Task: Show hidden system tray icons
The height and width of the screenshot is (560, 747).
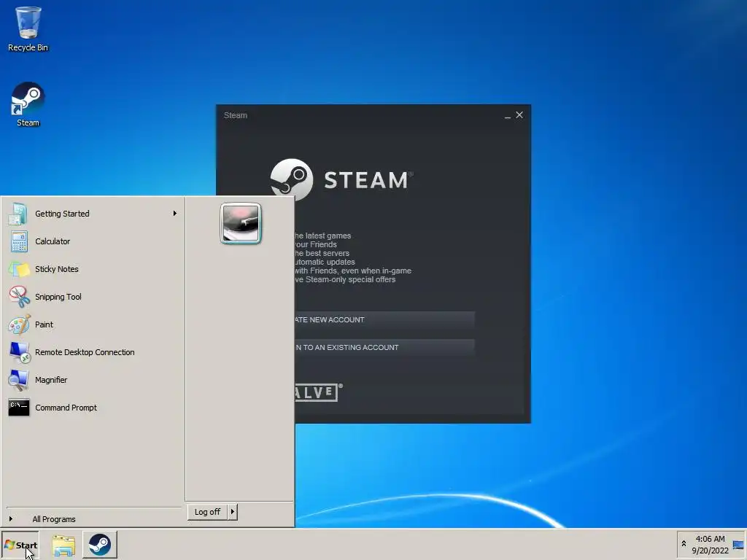Action: click(684, 544)
